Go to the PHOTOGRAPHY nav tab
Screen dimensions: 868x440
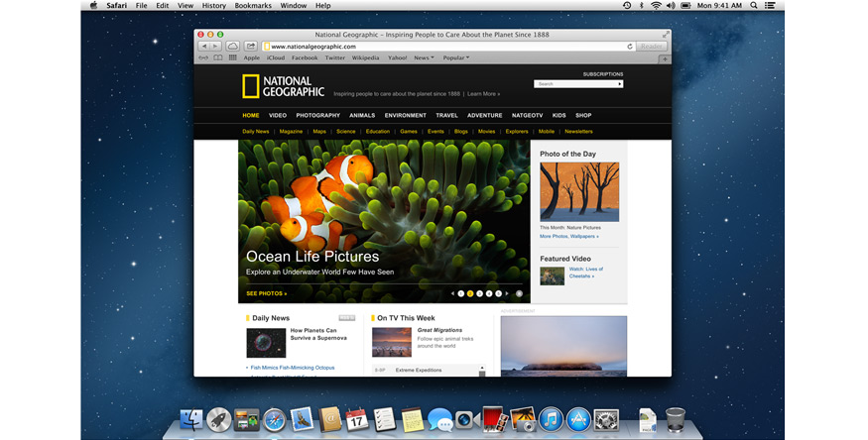click(x=317, y=115)
